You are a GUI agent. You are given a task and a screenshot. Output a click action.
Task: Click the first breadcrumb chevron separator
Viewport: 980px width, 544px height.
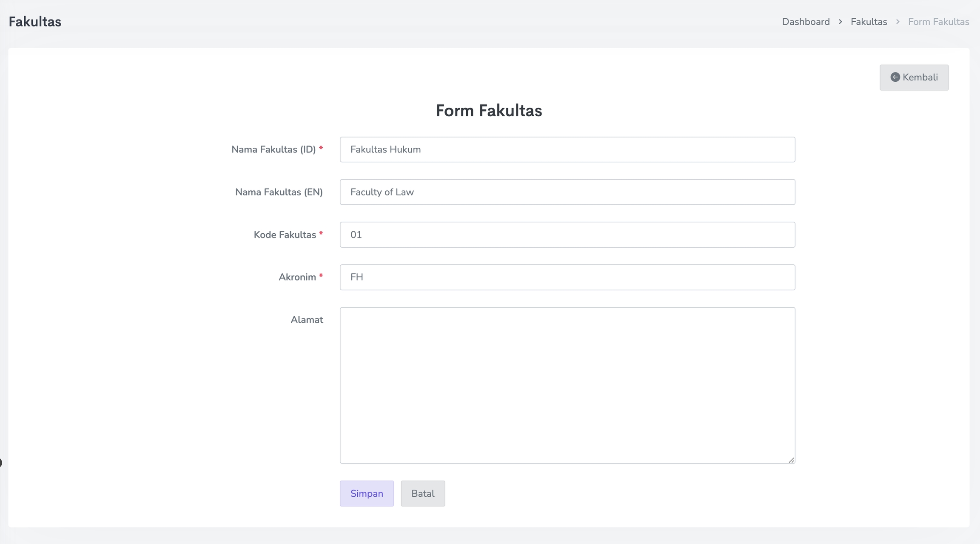click(x=840, y=22)
